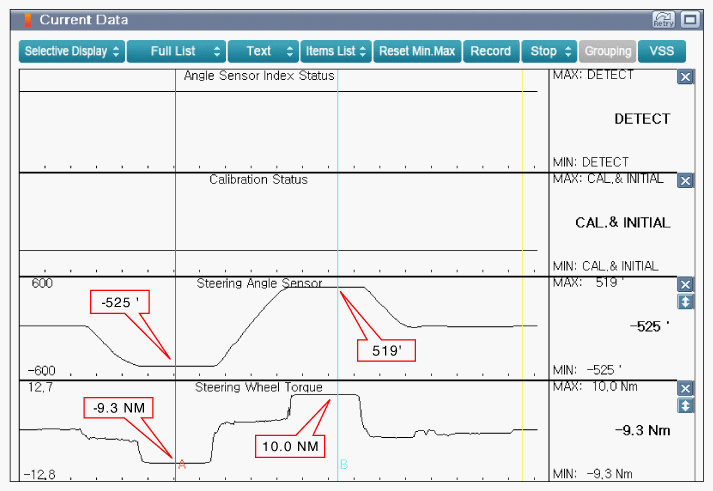Click the Steering Angle Sensor title
The image size is (713, 491).
pyautogui.click(x=259, y=283)
